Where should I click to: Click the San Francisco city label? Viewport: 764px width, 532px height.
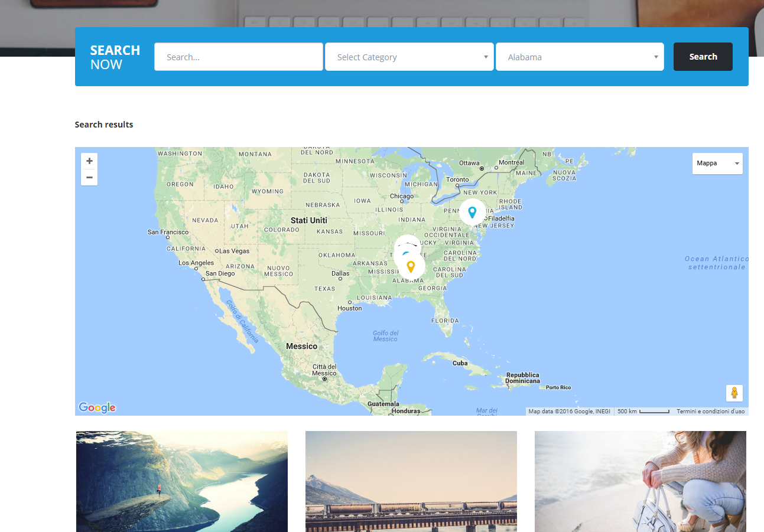tap(168, 232)
